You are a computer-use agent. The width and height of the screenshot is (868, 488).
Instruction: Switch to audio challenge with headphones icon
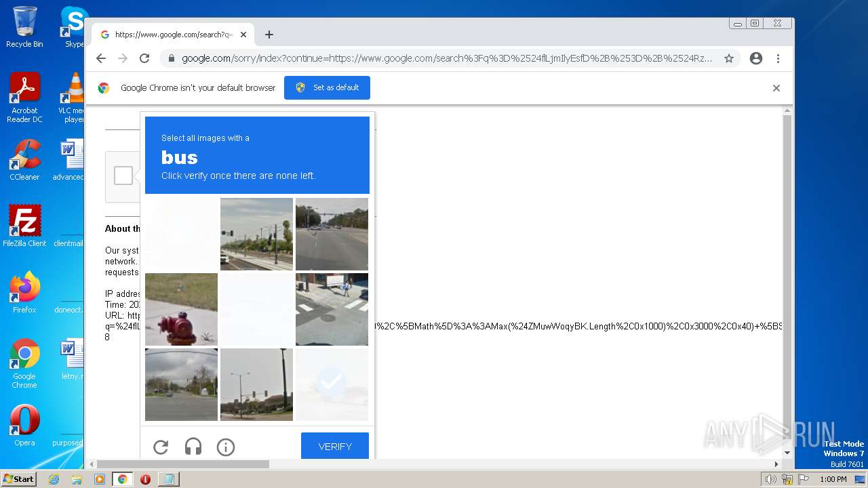[193, 447]
